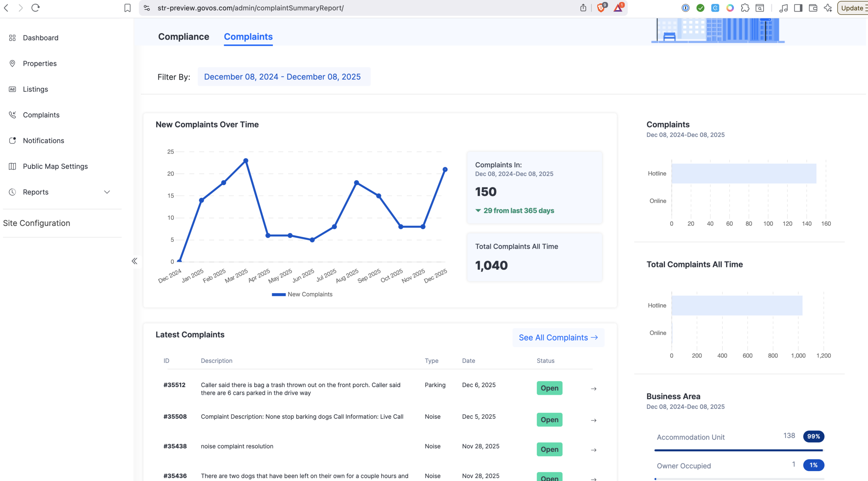Expand the Reports section chevron
Image resolution: width=868 pixels, height=481 pixels.
(107, 192)
